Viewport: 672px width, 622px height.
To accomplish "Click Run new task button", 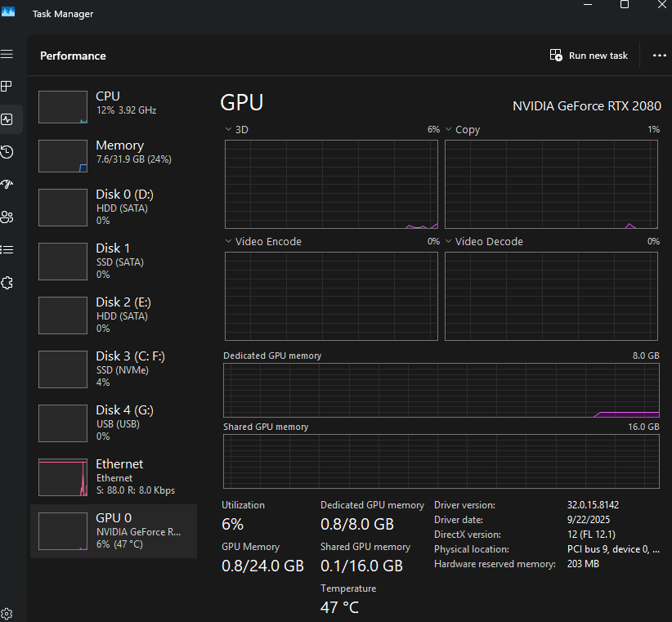I will pos(589,56).
